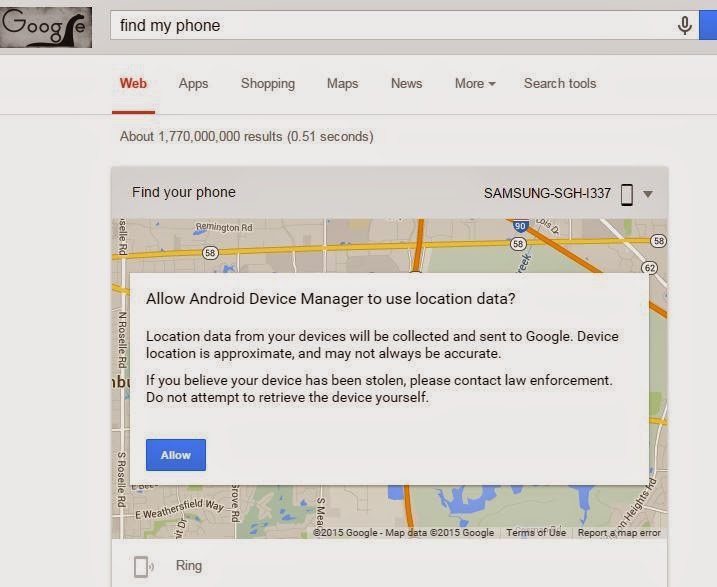Go to the Maps tab

pyautogui.click(x=342, y=84)
